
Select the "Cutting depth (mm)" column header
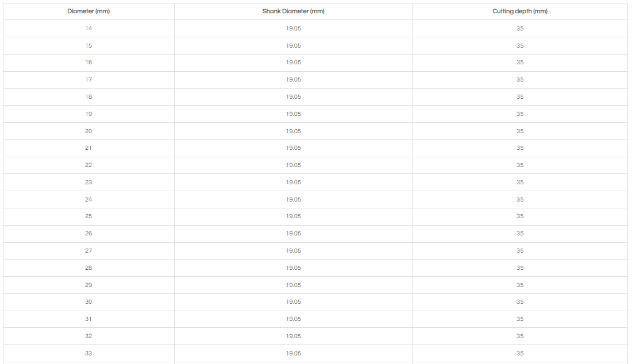[519, 11]
